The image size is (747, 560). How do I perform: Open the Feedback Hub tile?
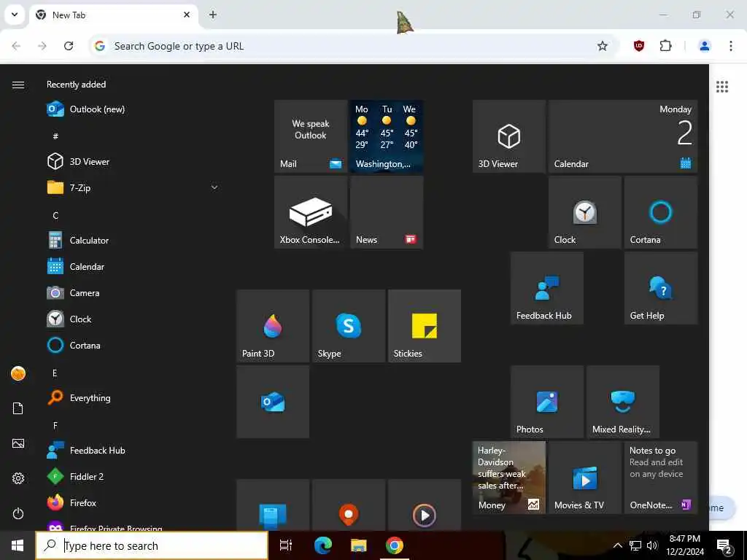click(x=547, y=287)
